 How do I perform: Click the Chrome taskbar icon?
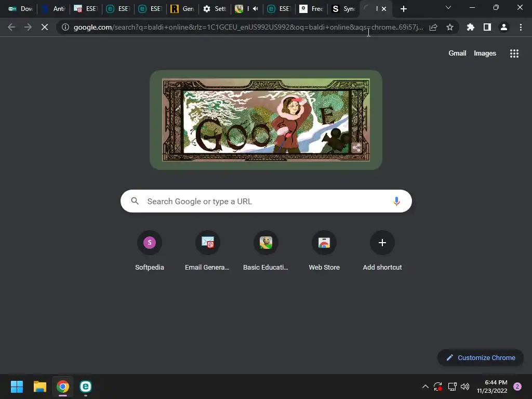[63, 387]
